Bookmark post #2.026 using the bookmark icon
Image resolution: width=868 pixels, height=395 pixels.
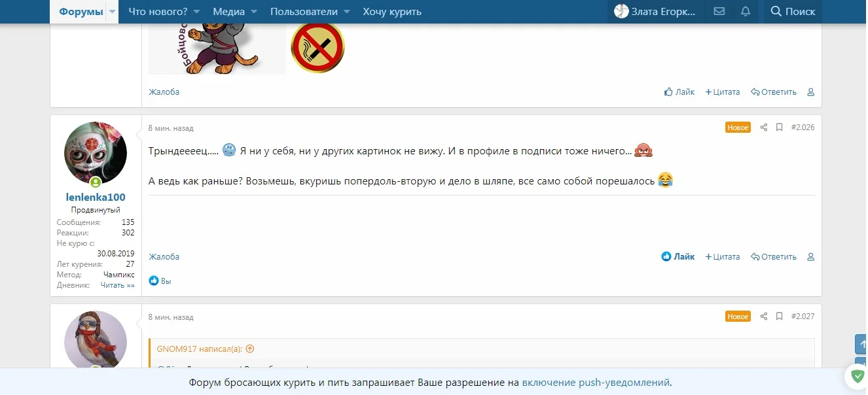tap(779, 128)
